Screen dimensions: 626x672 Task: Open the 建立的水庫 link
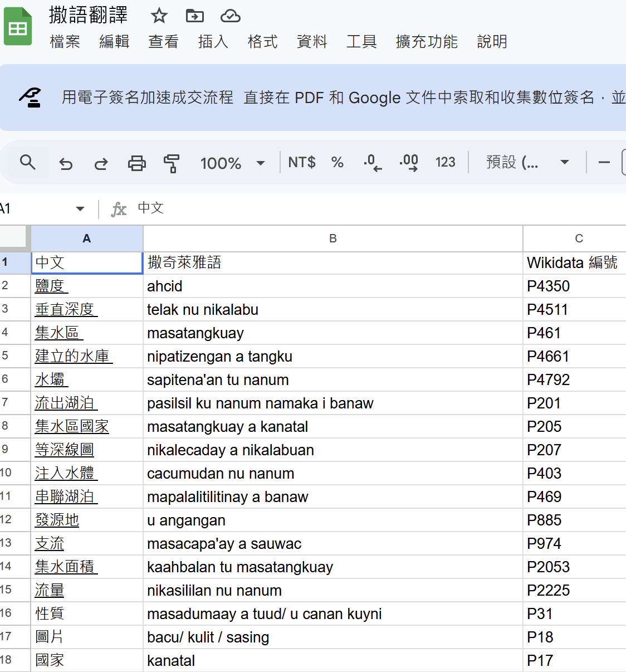(74, 356)
